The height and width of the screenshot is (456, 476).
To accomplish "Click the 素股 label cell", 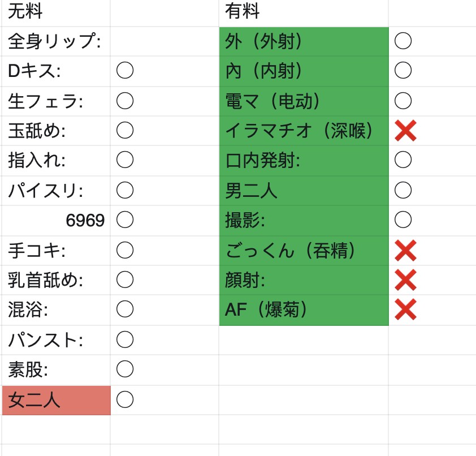I will pyautogui.click(x=56, y=370).
